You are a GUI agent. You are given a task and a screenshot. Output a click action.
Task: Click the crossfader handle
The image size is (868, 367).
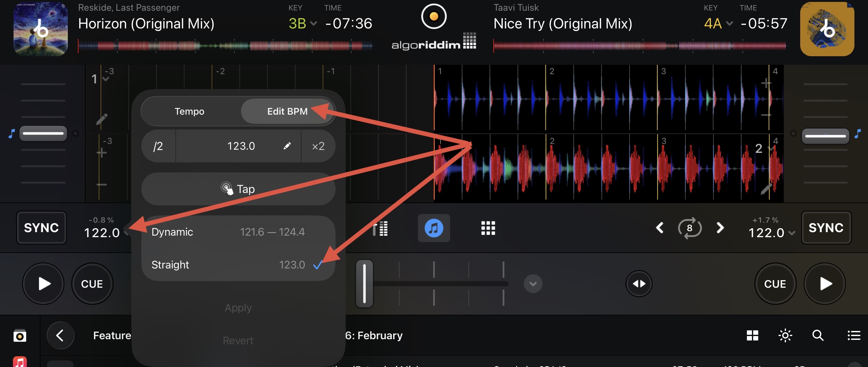point(364,283)
